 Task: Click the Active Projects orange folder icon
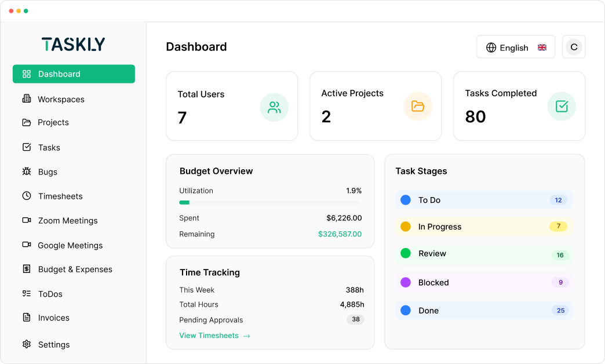click(x=417, y=106)
